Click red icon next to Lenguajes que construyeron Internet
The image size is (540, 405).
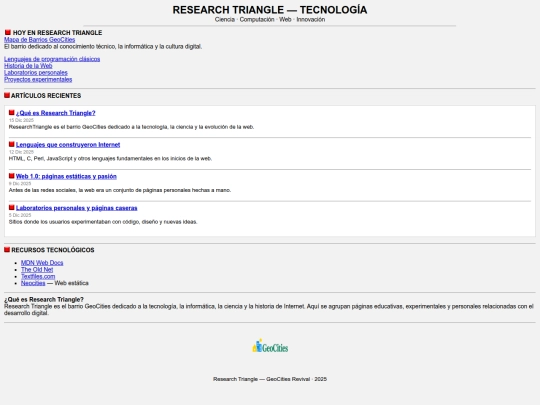pos(11,144)
